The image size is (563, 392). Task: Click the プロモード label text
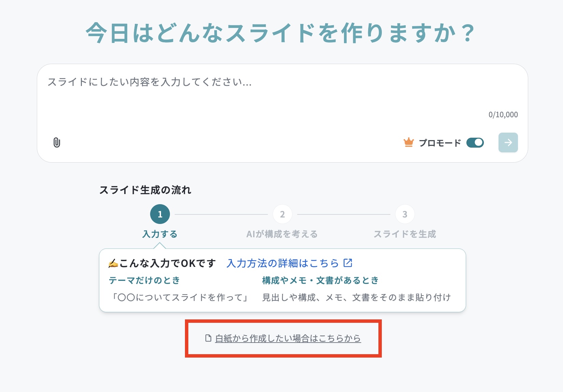point(440,143)
